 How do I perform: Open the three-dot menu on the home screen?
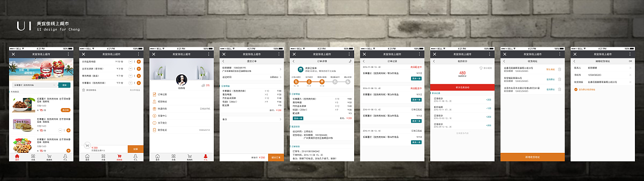coord(68,54)
